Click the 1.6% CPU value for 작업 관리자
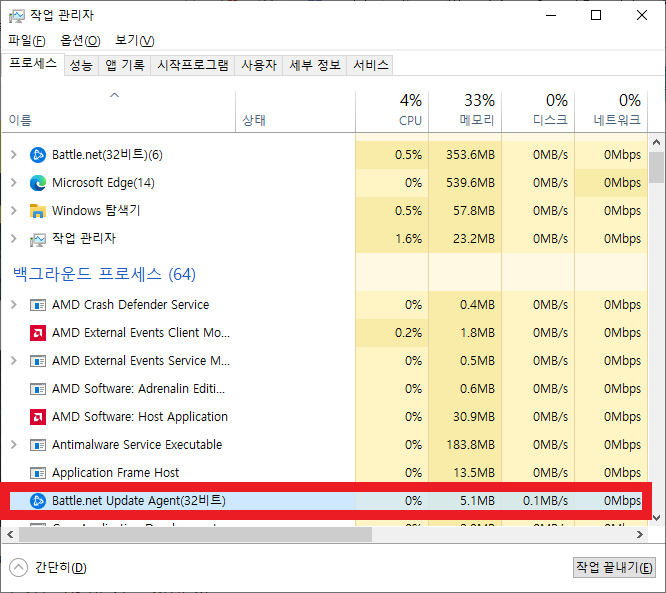Image resolution: width=666 pixels, height=593 pixels. click(409, 239)
